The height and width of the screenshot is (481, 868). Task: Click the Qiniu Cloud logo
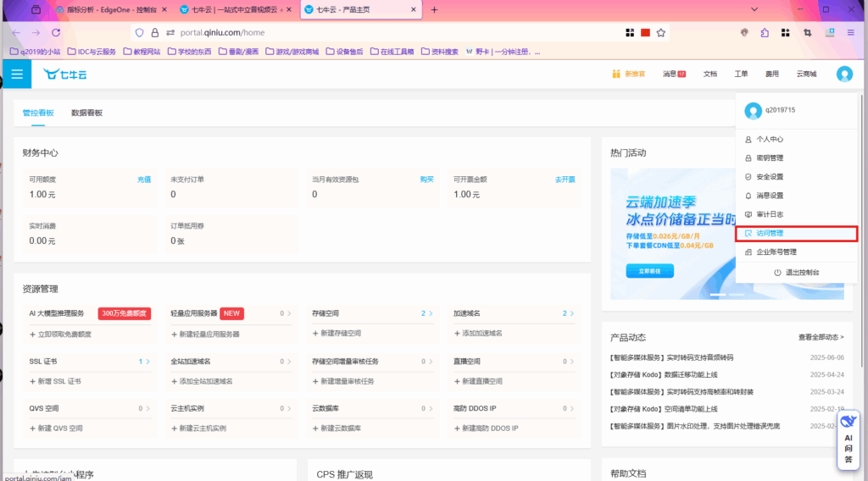[x=65, y=74]
